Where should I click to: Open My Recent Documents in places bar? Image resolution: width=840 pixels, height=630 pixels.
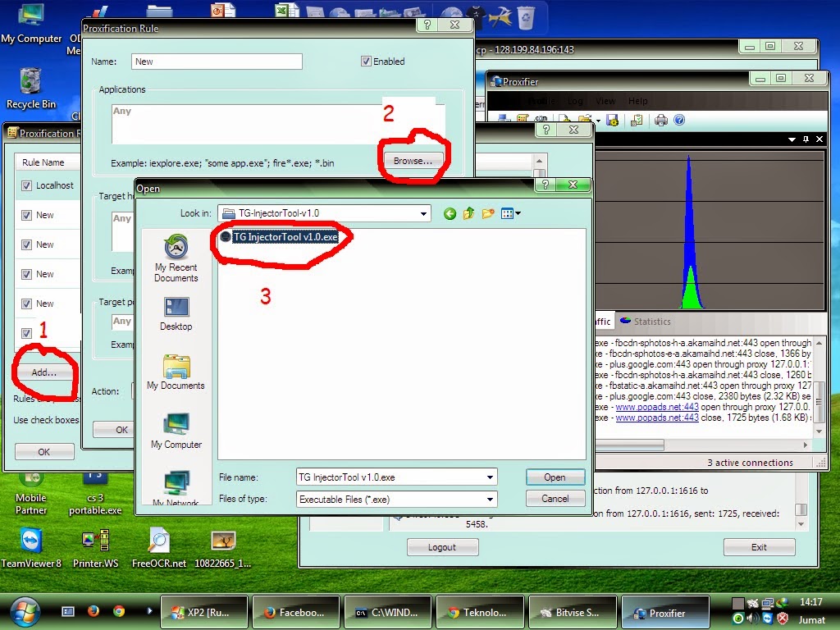coord(176,258)
